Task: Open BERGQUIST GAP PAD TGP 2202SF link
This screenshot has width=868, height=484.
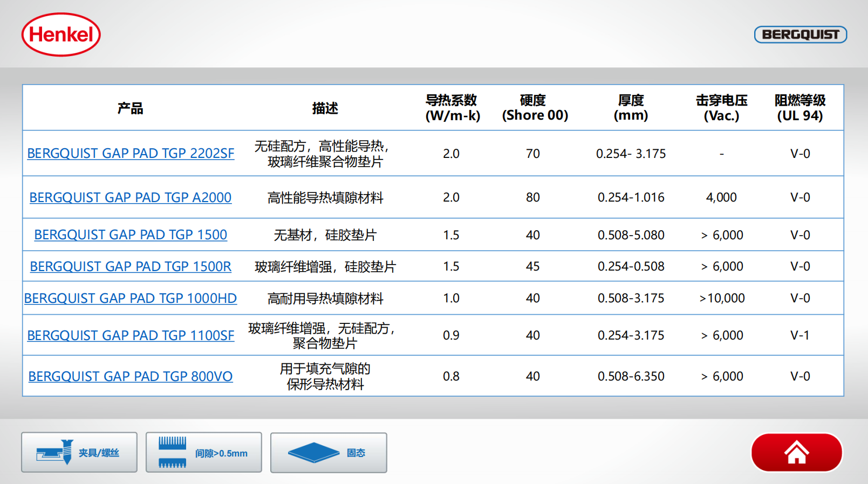Action: pyautogui.click(x=131, y=154)
